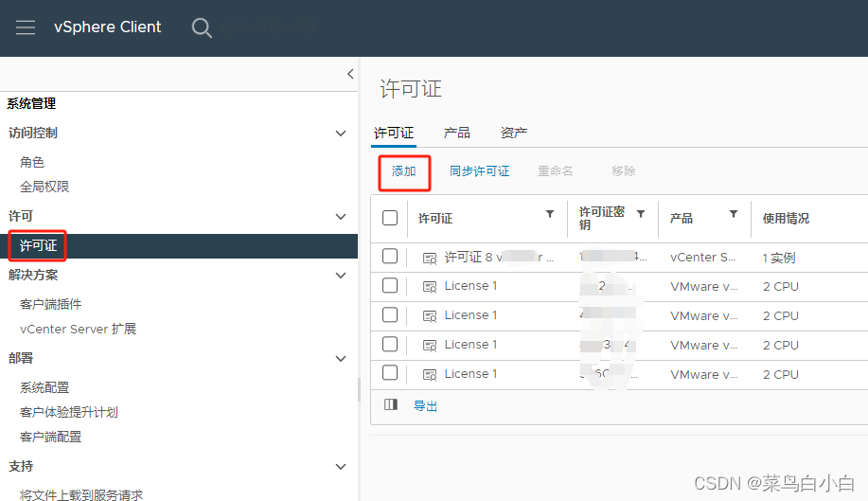This screenshot has width=868, height=501.
Task: Collapse the 访问控制 section
Action: [341, 134]
